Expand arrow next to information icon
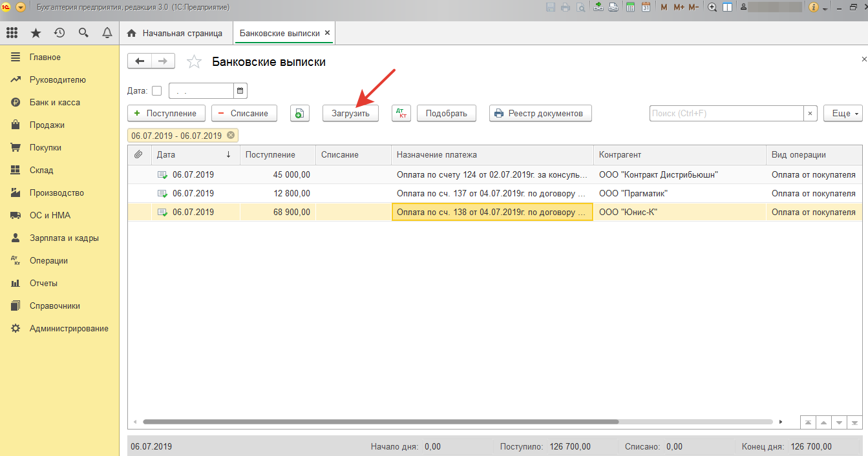Screen dimensions: 868x456 [825, 8]
